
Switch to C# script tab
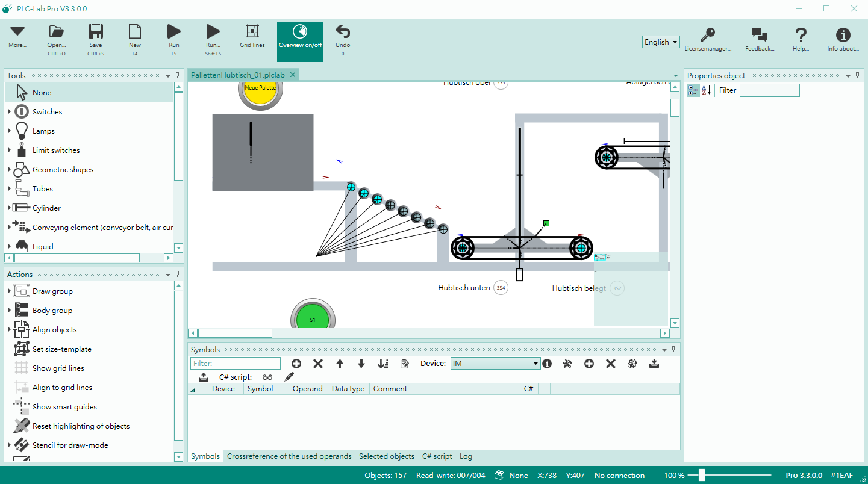(x=437, y=456)
